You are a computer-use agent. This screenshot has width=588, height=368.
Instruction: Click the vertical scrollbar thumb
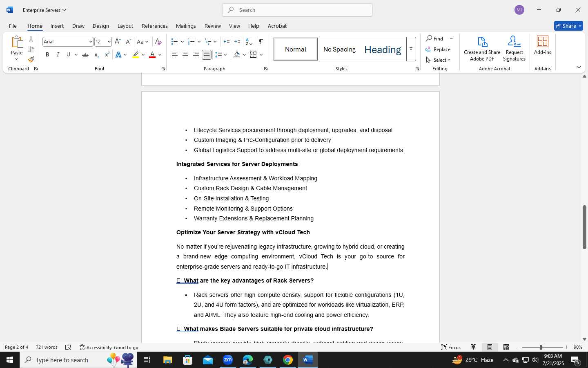(x=584, y=227)
